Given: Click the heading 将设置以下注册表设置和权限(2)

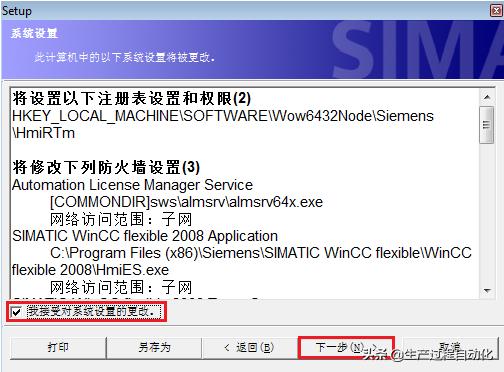Looking at the screenshot, I should (132, 98).
